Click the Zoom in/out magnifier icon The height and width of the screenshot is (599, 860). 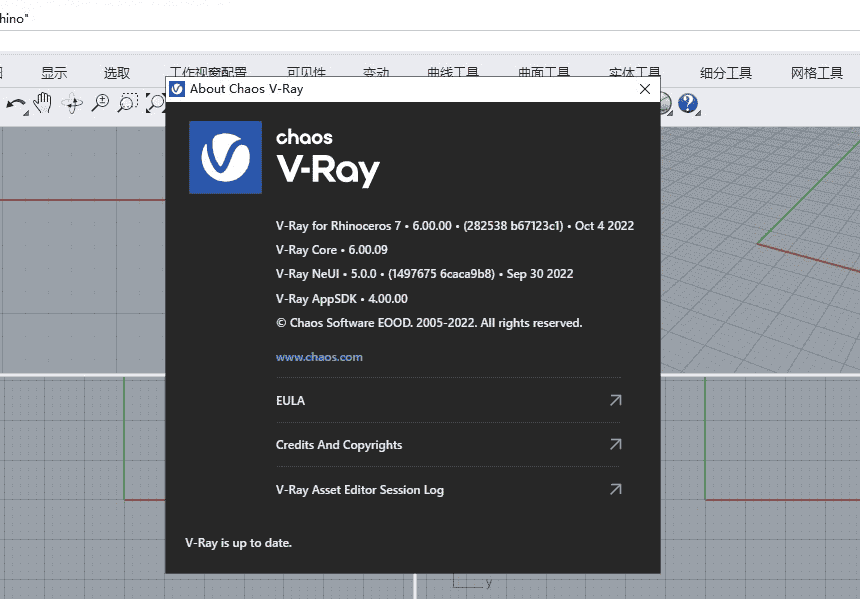coord(100,102)
